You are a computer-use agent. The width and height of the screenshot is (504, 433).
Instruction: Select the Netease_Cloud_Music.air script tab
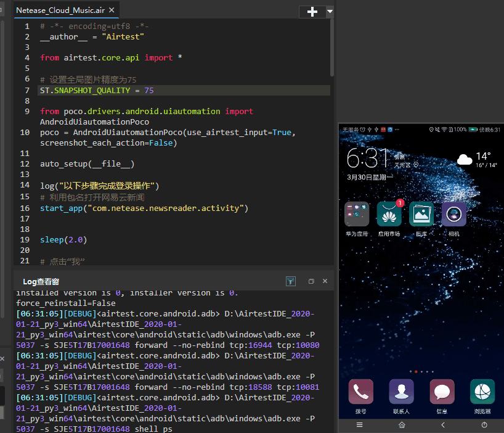pos(60,10)
